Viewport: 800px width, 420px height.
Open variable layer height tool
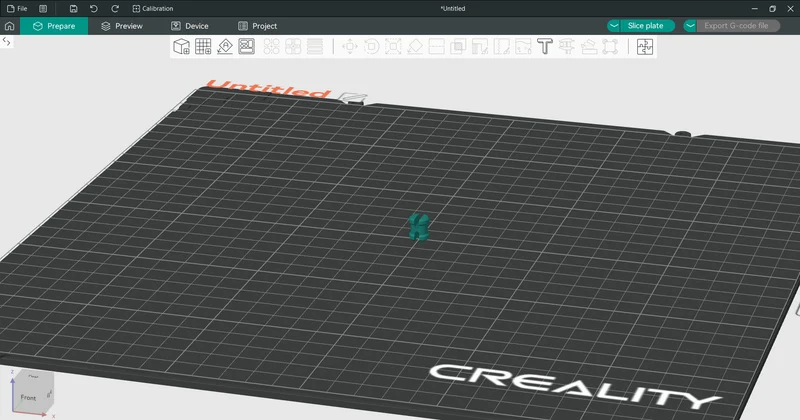(315, 46)
